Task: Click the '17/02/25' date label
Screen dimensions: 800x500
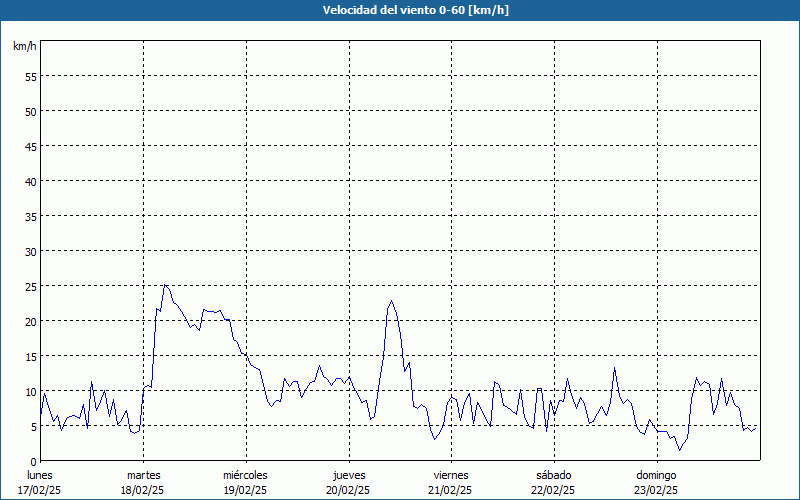Action: (39, 490)
